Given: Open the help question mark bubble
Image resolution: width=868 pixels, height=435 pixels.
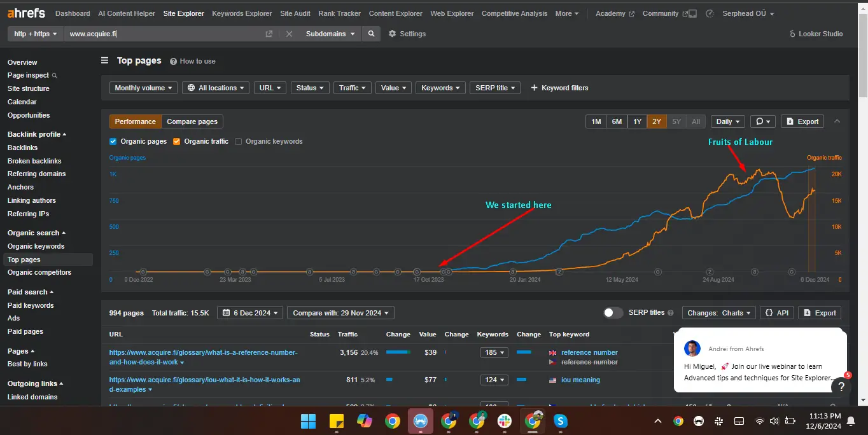Looking at the screenshot, I should click(841, 386).
